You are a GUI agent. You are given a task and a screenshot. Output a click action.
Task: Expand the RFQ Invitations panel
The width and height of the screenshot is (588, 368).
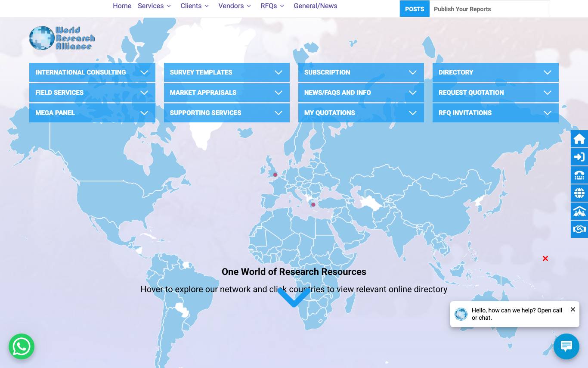click(x=495, y=113)
